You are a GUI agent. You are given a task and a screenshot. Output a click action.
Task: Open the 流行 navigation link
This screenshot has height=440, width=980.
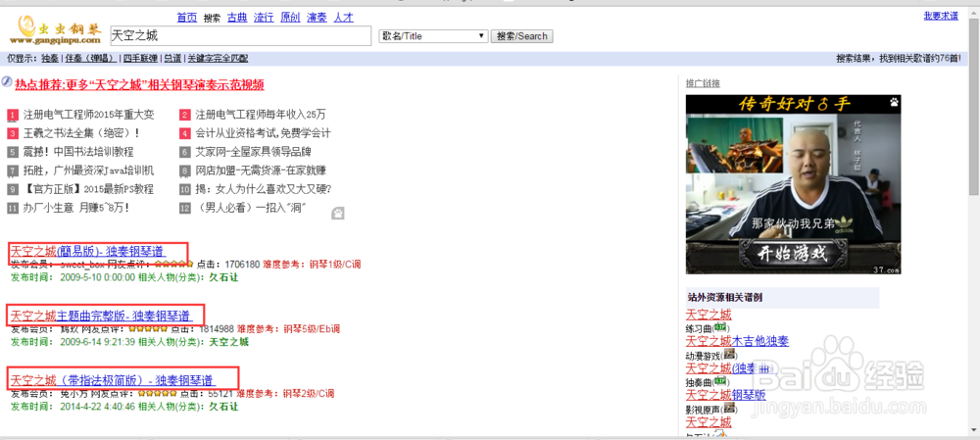264,18
